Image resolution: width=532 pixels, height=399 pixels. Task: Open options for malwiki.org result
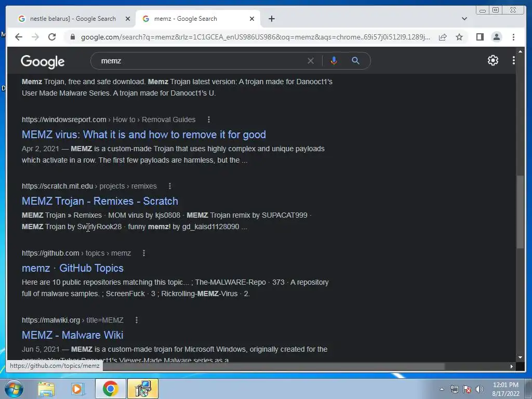click(x=137, y=320)
